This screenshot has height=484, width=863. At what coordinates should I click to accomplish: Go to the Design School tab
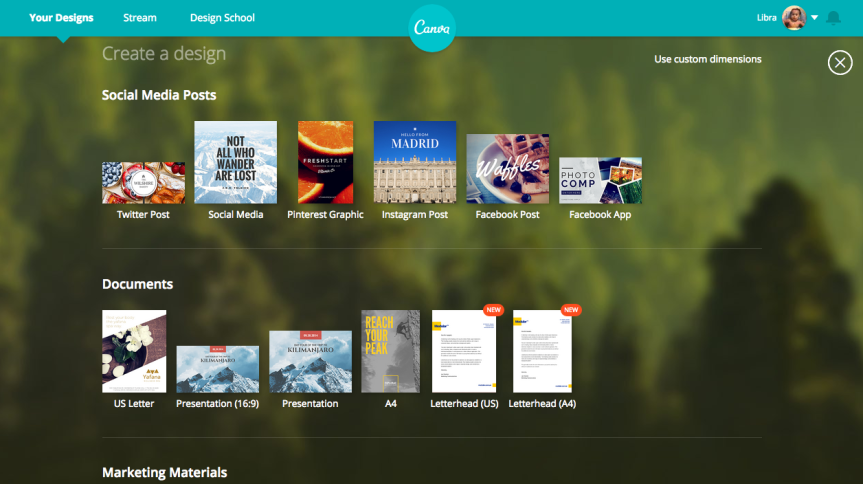222,18
